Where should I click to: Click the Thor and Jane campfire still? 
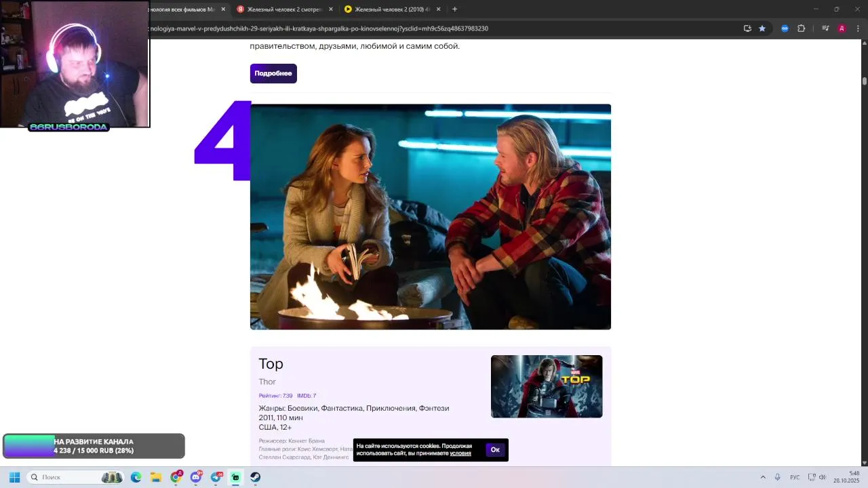pyautogui.click(x=431, y=217)
